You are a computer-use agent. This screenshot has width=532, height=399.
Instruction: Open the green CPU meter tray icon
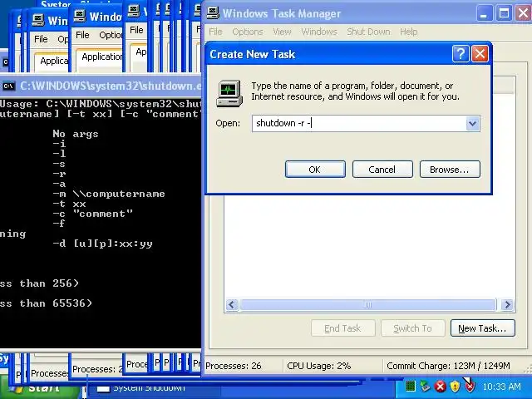tap(410, 386)
